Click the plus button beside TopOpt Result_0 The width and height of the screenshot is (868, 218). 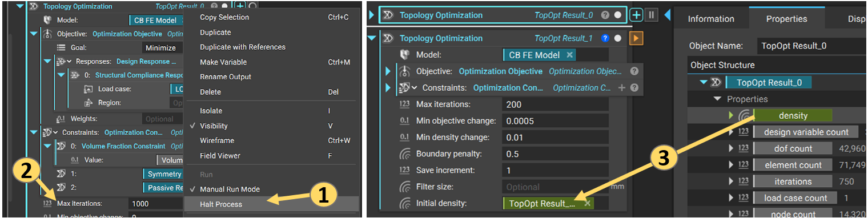click(636, 15)
